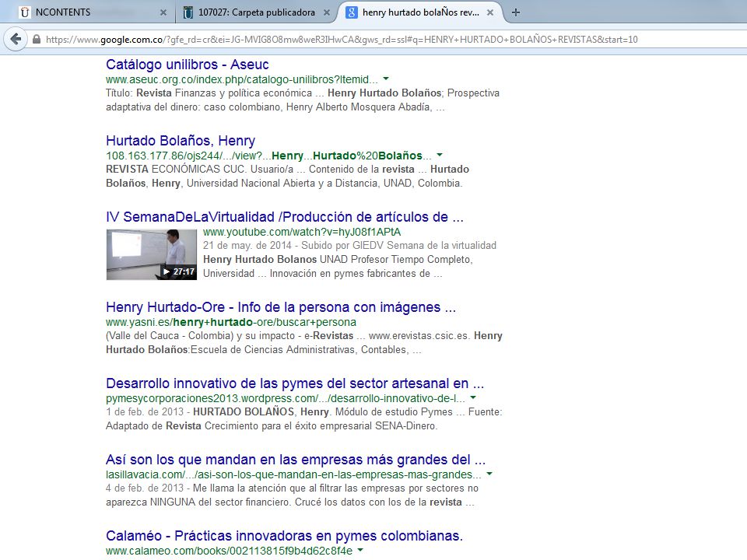Click '21 de may. de 2014' date text
747x560 pixels.
click(247, 245)
